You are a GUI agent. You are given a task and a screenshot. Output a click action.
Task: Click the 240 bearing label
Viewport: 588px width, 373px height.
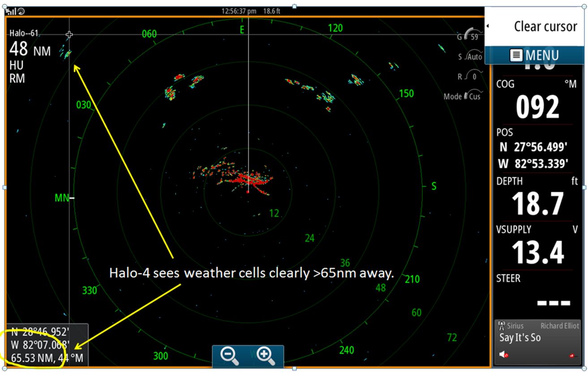tap(347, 350)
